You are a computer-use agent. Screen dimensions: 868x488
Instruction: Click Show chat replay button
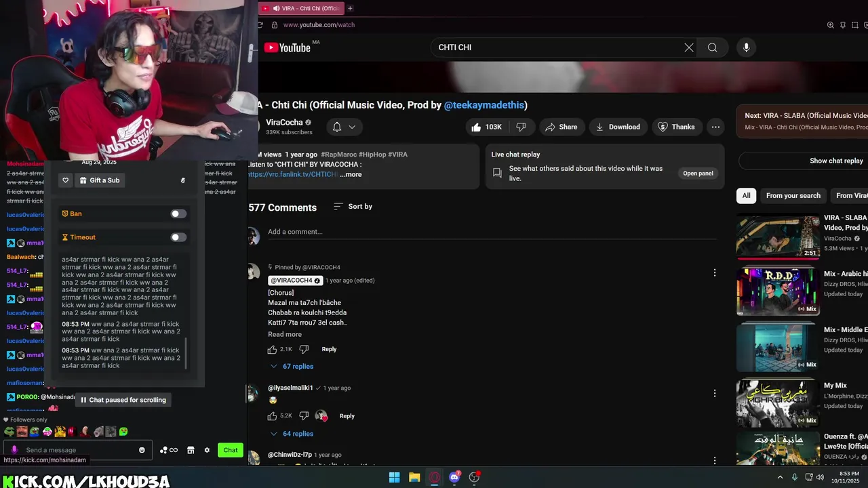[836, 161]
